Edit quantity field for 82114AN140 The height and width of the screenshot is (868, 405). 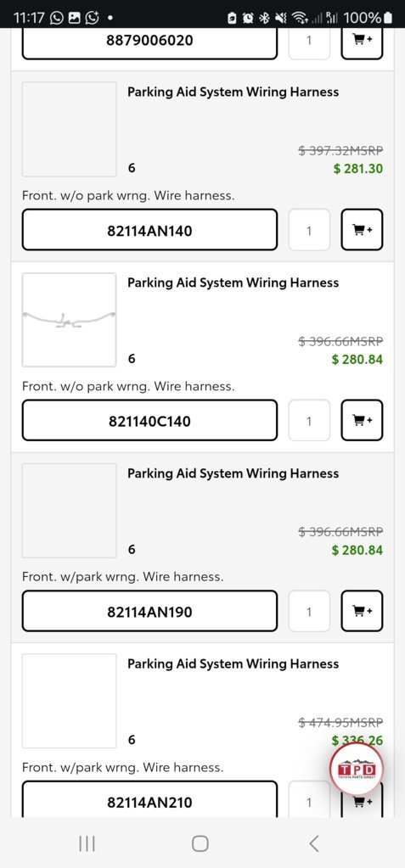pos(309,230)
